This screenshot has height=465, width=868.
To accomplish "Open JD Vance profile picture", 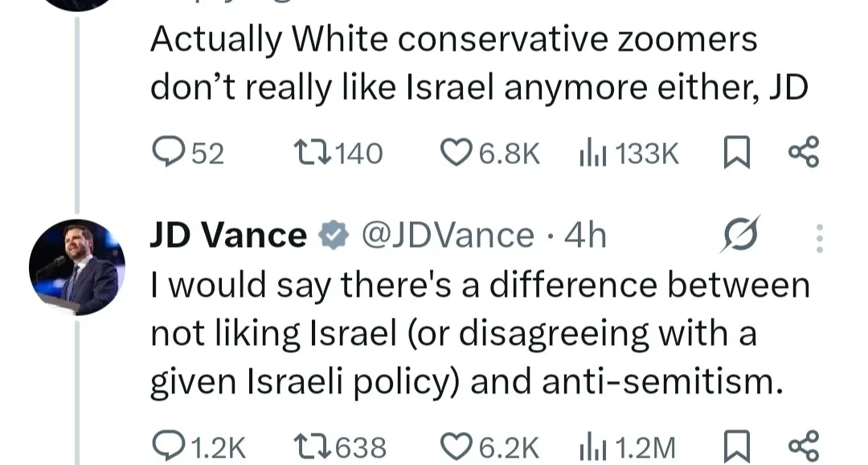I will (x=77, y=267).
